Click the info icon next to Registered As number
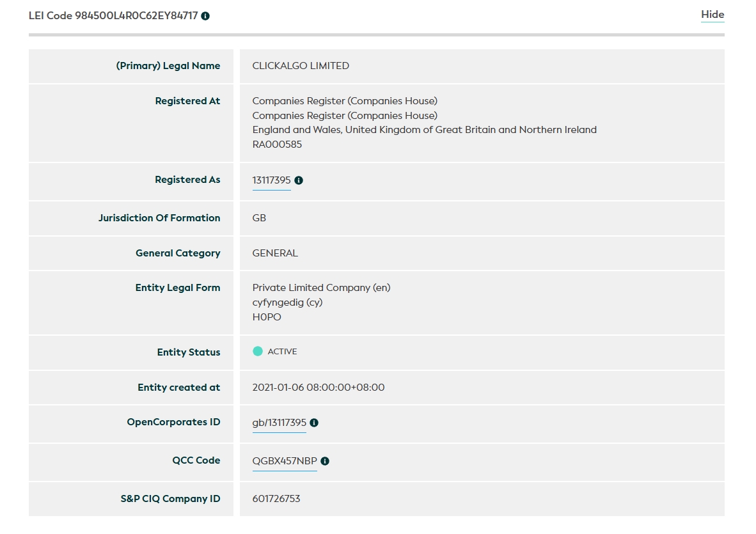This screenshot has width=756, height=534. (x=299, y=180)
